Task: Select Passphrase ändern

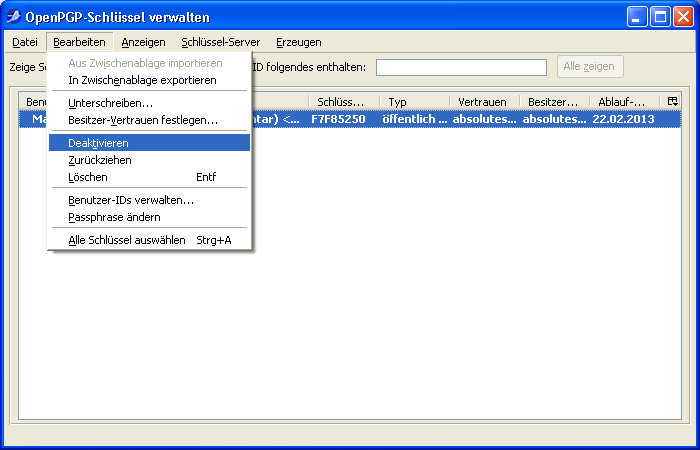Action: [149, 217]
